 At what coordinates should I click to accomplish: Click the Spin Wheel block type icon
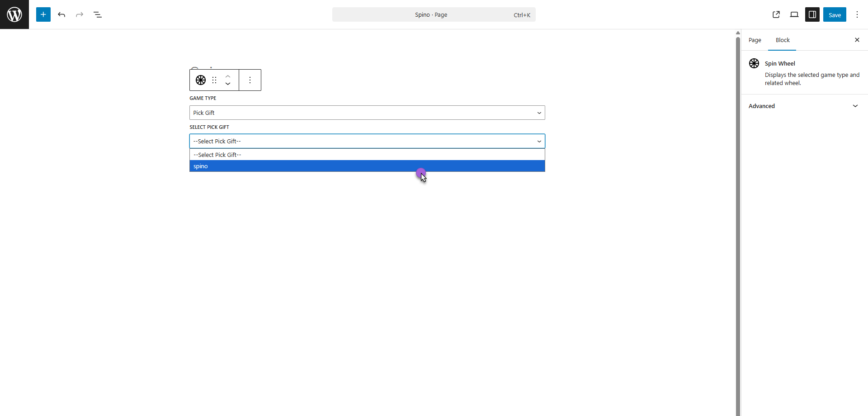coord(201,80)
